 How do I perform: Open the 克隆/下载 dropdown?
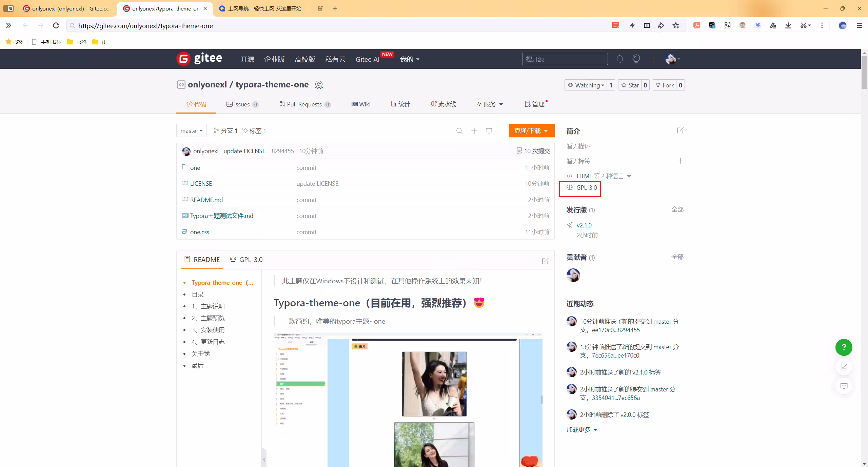click(x=531, y=131)
